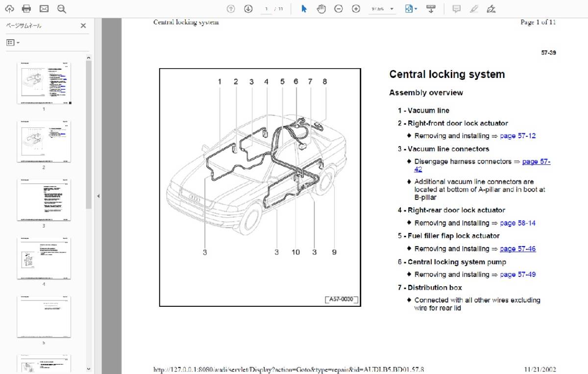Select page 4 thumbnail

click(44, 258)
